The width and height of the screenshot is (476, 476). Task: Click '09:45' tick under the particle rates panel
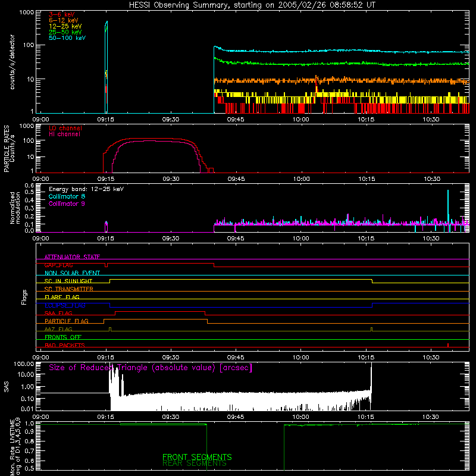click(236, 179)
